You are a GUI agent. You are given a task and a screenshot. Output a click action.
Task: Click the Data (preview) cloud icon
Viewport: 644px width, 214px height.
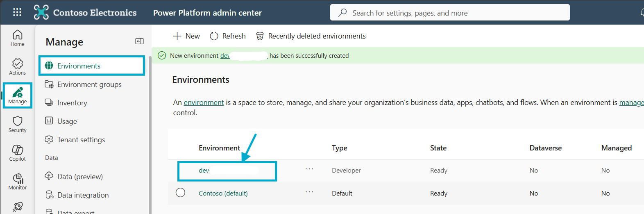tap(49, 176)
